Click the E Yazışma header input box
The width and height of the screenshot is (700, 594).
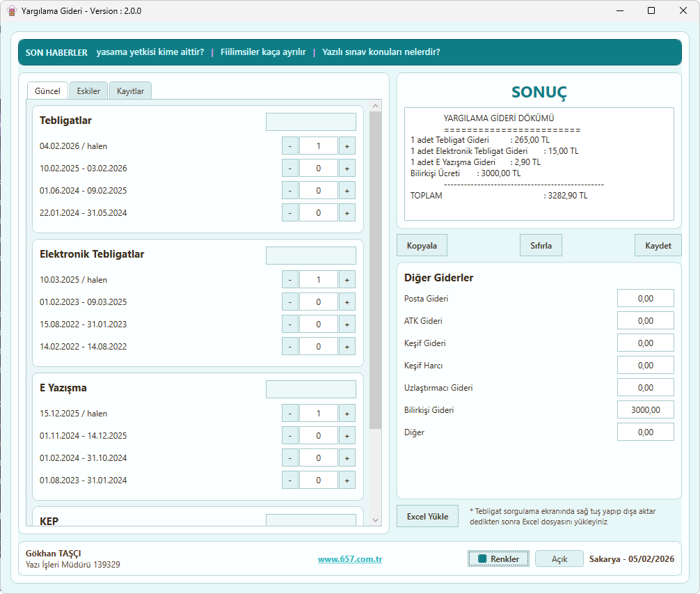[311, 389]
